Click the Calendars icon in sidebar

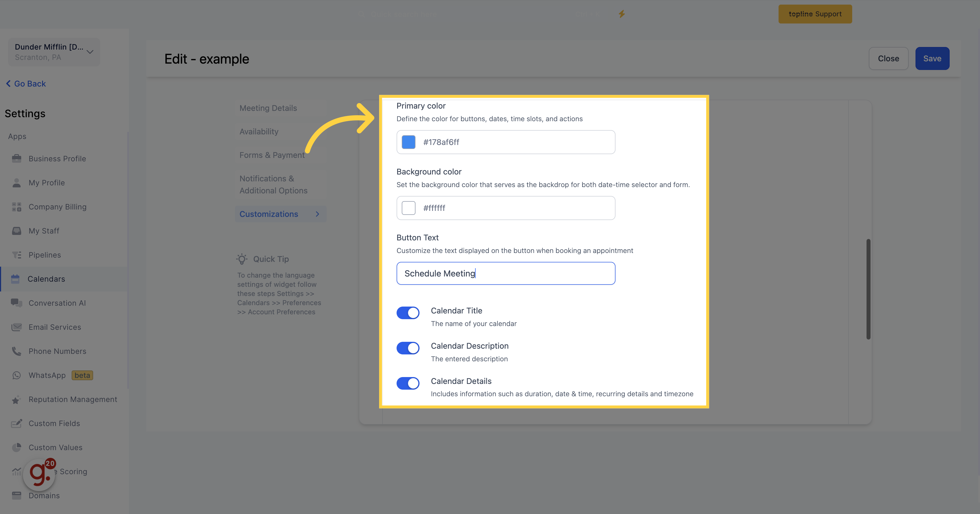point(16,279)
